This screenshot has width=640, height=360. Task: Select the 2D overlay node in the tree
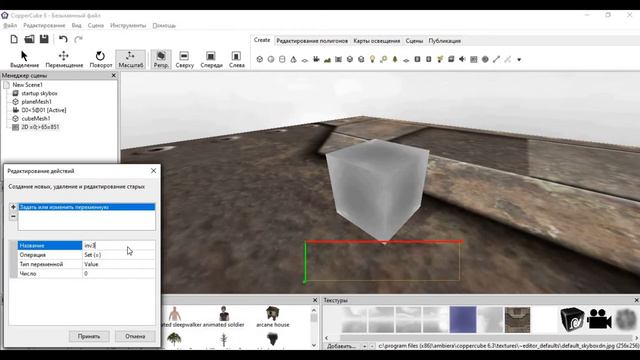(40, 127)
